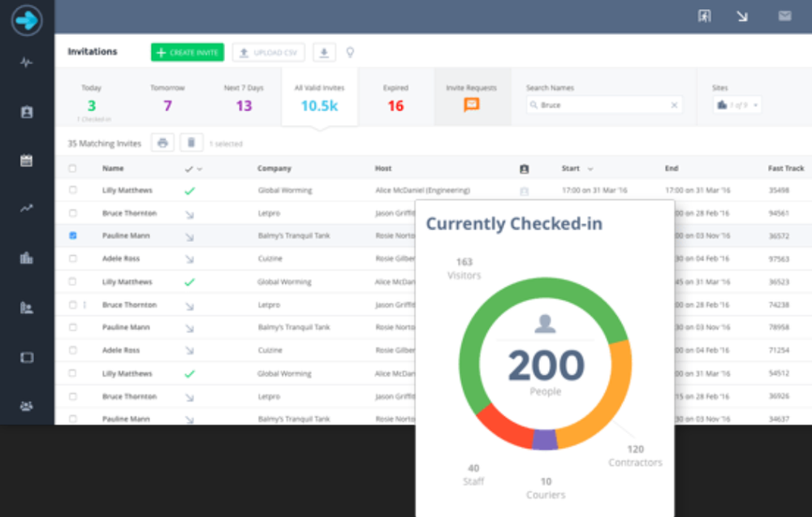Image resolution: width=812 pixels, height=517 pixels.
Task: View analytics trends via the sidebar graph icon
Action: tap(25, 209)
